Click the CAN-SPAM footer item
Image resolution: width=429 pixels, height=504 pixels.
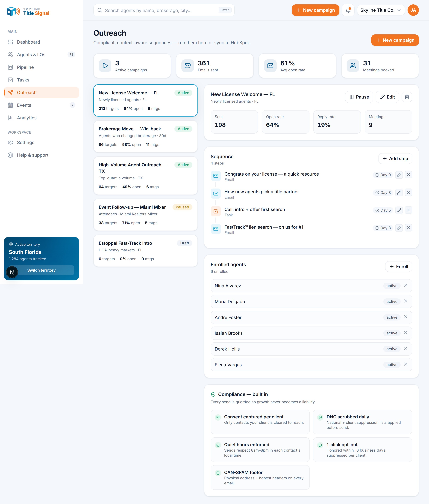click(x=260, y=477)
